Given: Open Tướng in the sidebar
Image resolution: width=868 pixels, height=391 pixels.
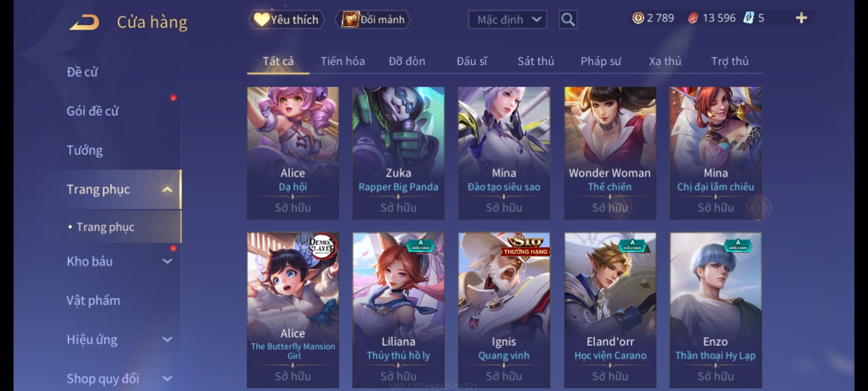Looking at the screenshot, I should click(x=85, y=150).
